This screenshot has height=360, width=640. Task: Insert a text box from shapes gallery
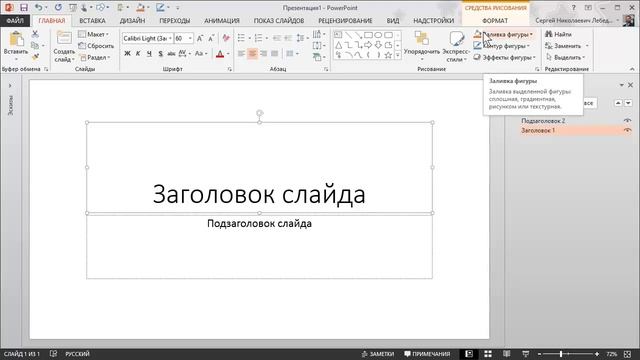click(338, 35)
